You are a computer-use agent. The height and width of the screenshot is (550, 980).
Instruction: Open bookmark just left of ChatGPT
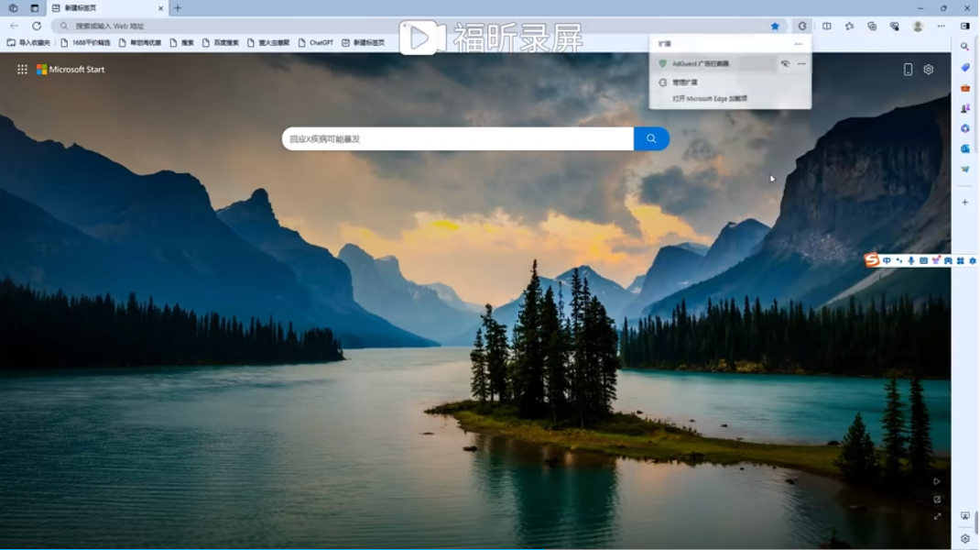268,42
